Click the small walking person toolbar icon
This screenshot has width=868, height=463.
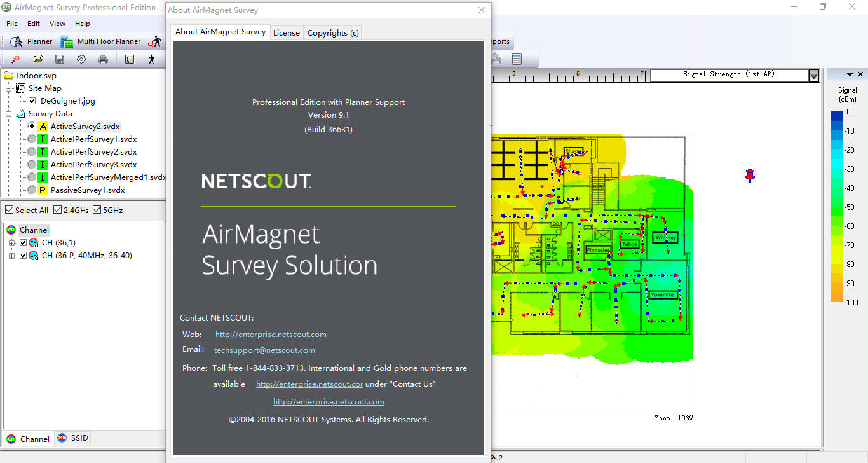(151, 59)
